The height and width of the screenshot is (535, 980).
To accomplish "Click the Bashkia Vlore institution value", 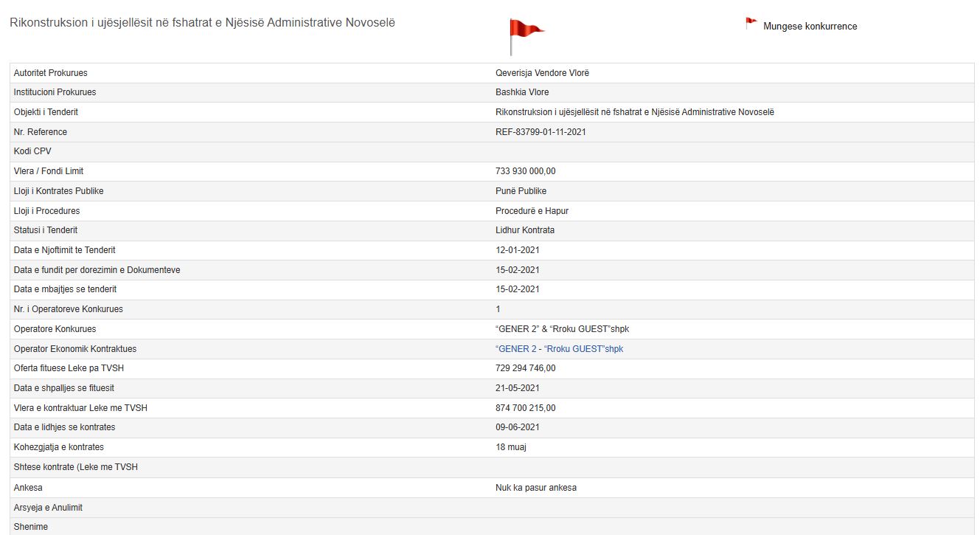I will [x=522, y=92].
